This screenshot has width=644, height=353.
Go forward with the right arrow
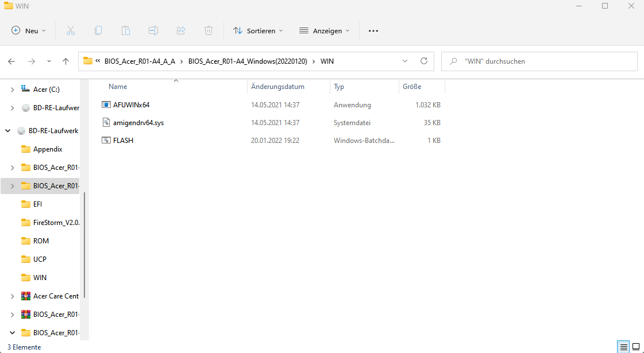click(31, 61)
